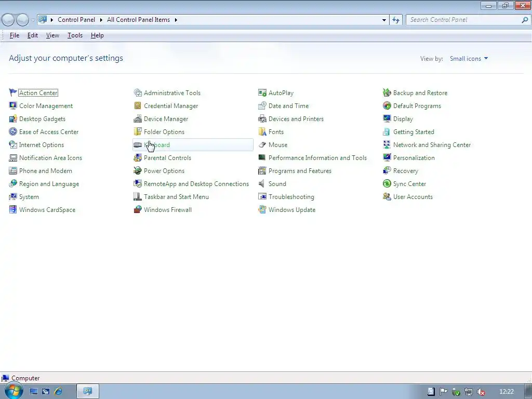
Task: Click the Parental Controls icon
Action: [137, 158]
